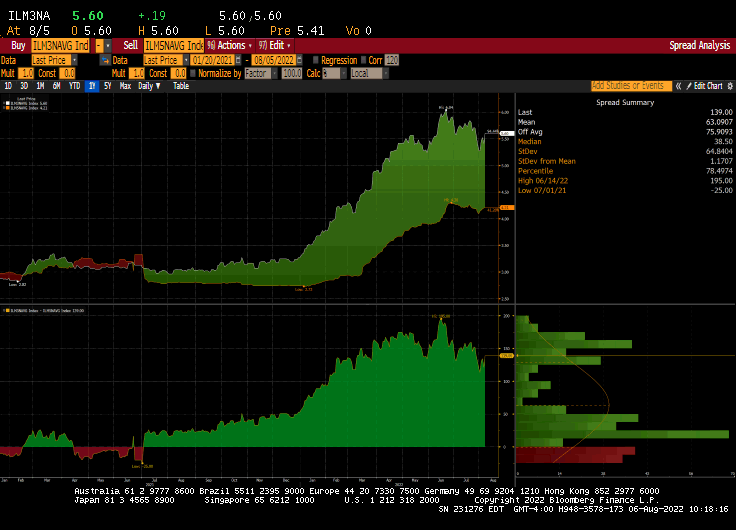
Task: Toggle the Regression checkbox
Action: click(315, 60)
